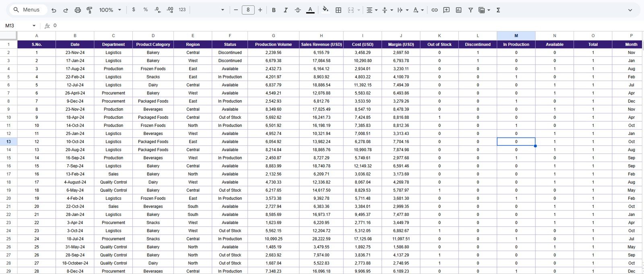Insert comment using plus bubble icon
Image resolution: width=644 pixels, height=274 pixels.
point(446,10)
